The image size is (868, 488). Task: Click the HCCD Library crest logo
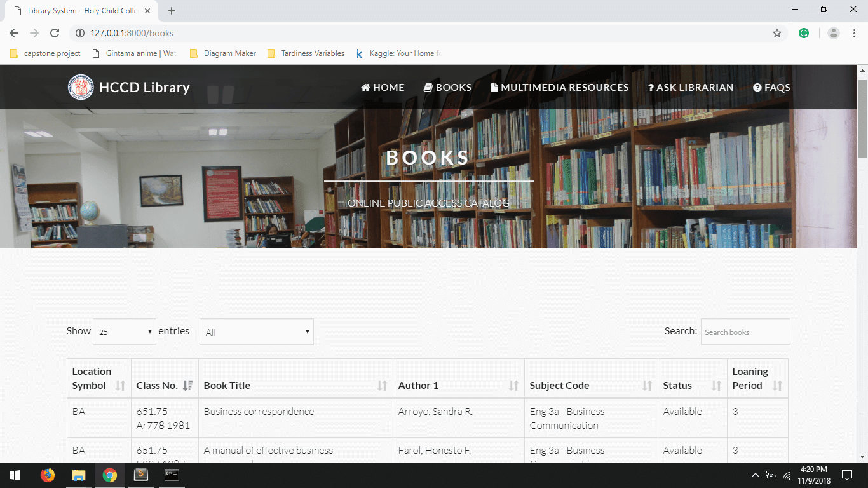80,87
